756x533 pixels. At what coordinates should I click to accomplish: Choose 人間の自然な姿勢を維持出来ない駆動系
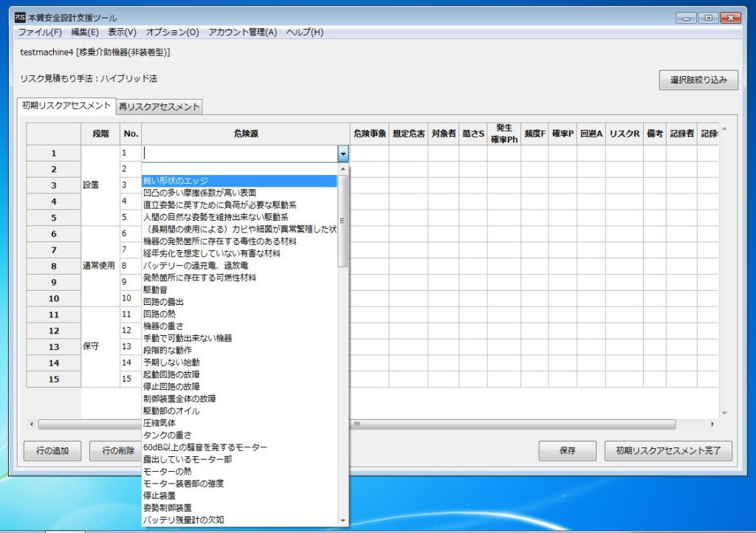tap(239, 217)
